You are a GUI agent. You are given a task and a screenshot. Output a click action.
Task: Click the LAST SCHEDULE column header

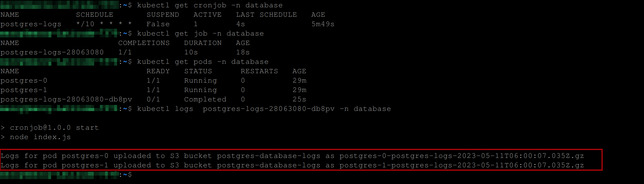click(x=266, y=15)
